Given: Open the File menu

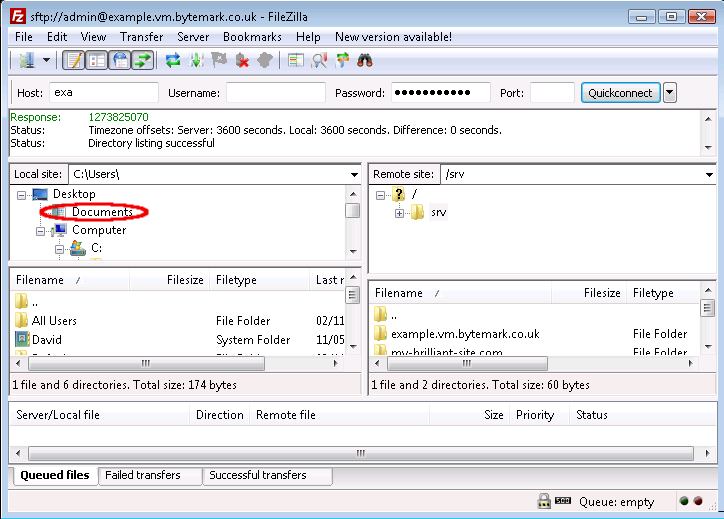Looking at the screenshot, I should click(x=24, y=37).
